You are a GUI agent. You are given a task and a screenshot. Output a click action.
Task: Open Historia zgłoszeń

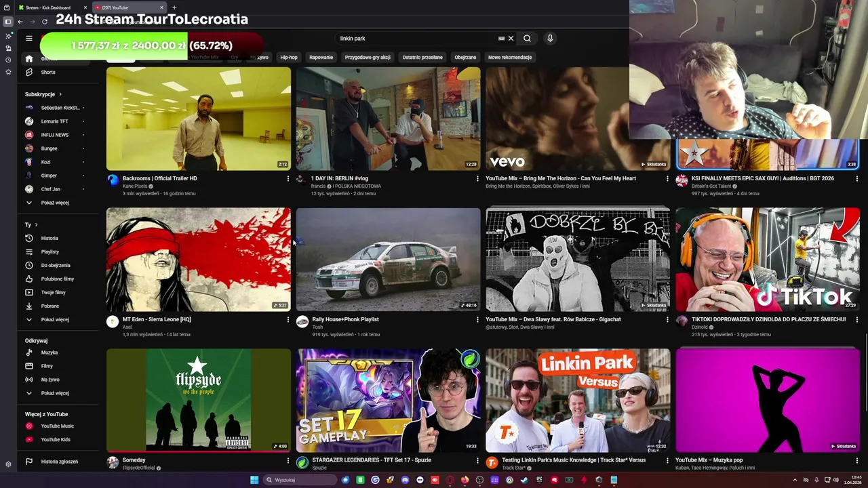coord(60,462)
